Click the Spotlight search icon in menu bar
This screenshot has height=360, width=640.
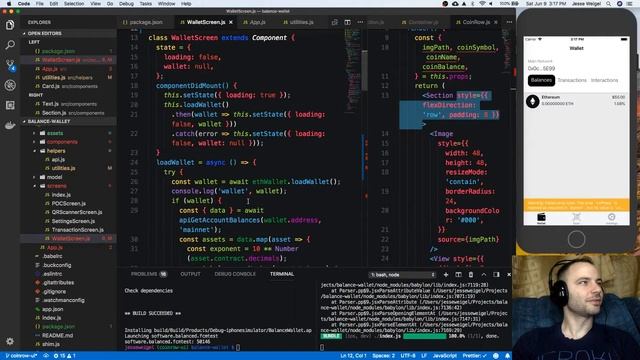[609, 4]
